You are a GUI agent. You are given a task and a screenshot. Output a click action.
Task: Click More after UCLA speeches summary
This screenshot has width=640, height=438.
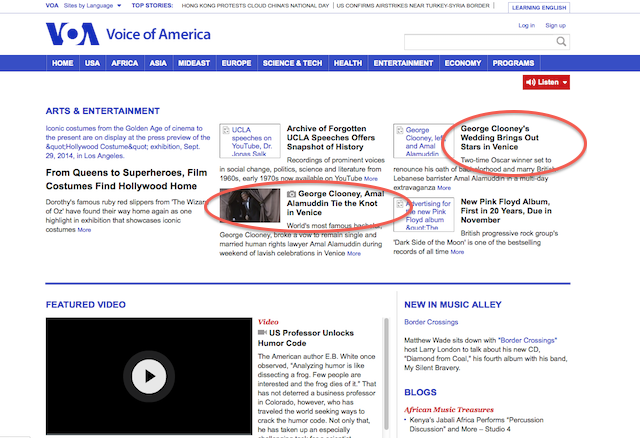[371, 179]
